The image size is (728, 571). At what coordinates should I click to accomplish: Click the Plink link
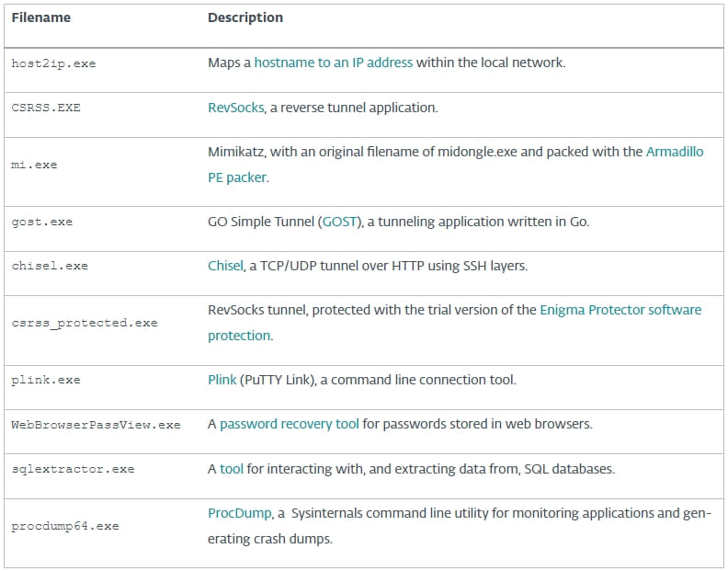tap(222, 380)
